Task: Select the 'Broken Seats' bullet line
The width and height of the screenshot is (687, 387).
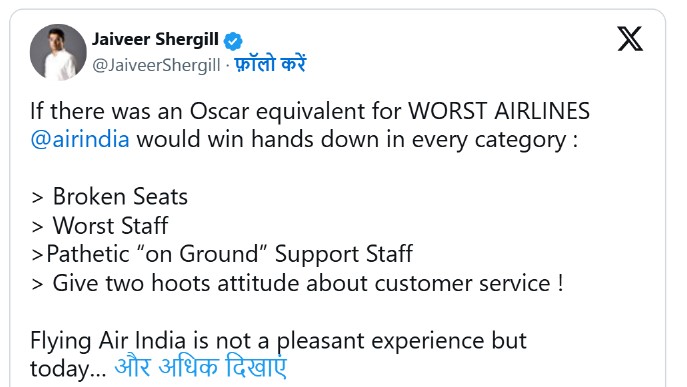Action: (110, 196)
